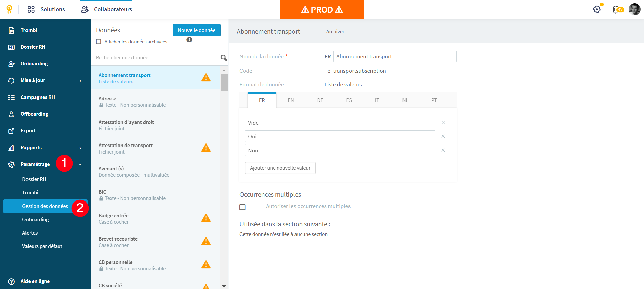Viewport: 644px width, 289px height.
Task: Open Gestion des données submenu item
Action: point(45,206)
